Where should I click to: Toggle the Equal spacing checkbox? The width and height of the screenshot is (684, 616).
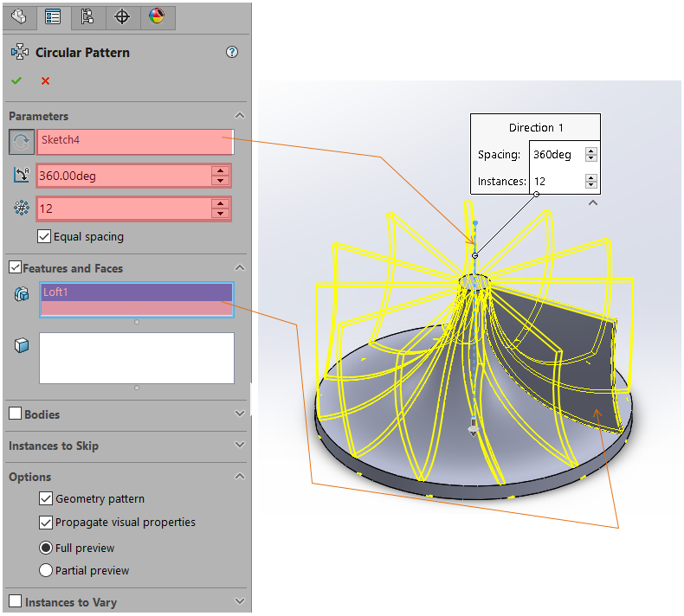pos(45,236)
